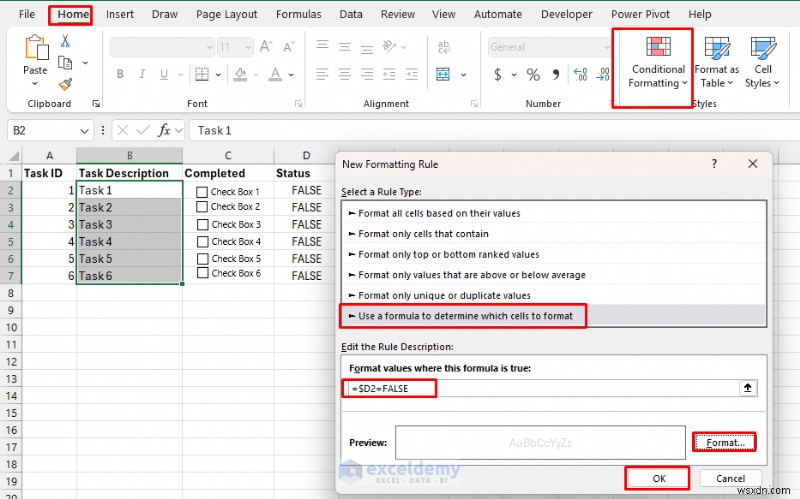
Task: Tick the Check Box 5 checkbox
Action: pos(203,259)
